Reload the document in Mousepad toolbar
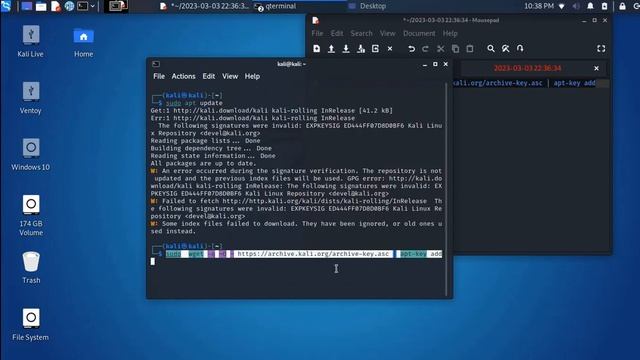The width and height of the screenshot is (640, 360). tap(376, 49)
